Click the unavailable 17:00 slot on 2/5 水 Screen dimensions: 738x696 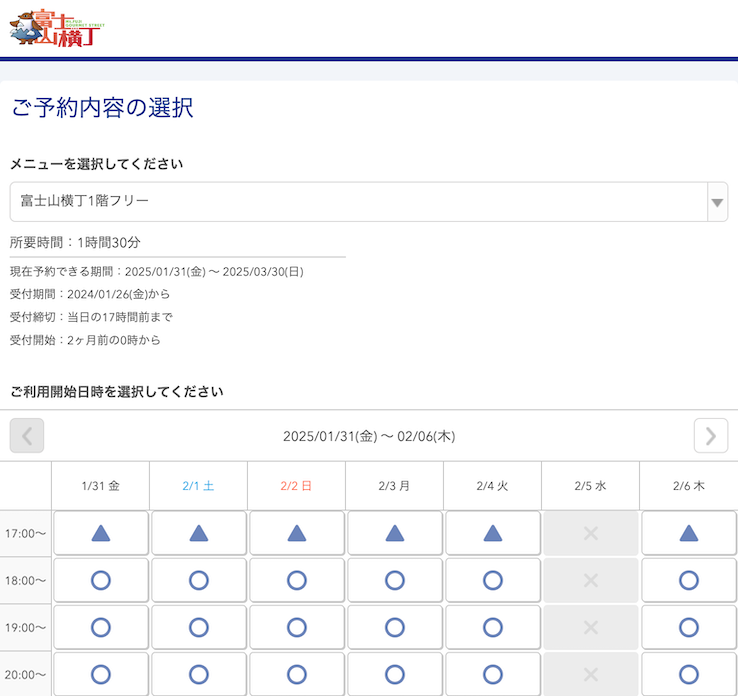click(x=590, y=533)
